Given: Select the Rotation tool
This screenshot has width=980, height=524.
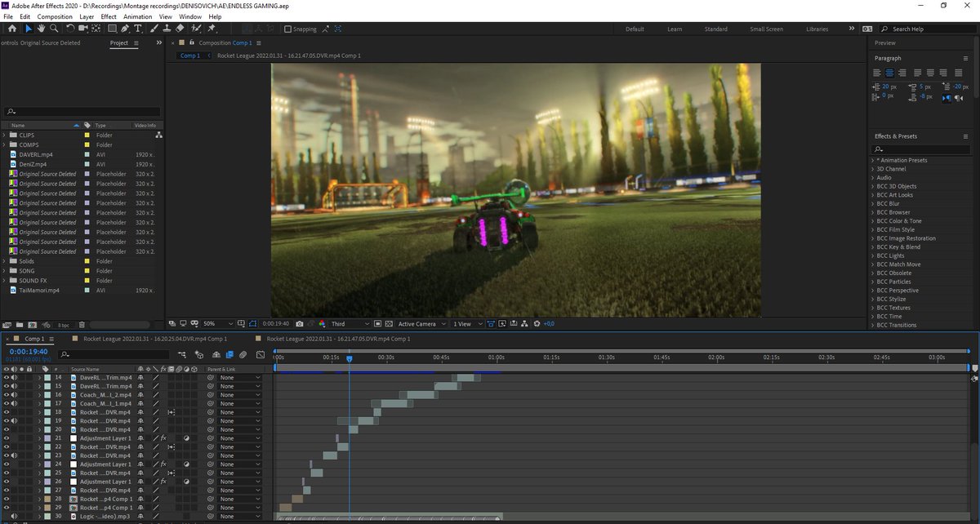Looking at the screenshot, I should click(x=70, y=29).
